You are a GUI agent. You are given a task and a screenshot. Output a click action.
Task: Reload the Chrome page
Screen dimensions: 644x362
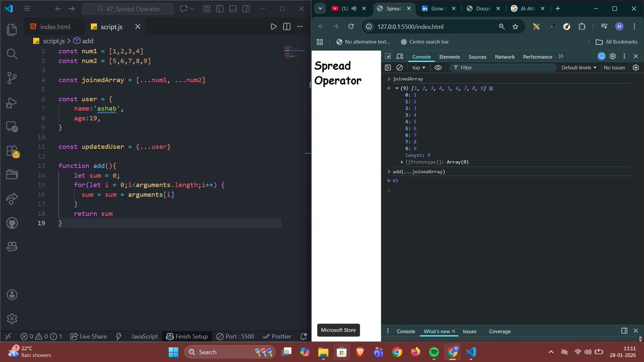click(351, 27)
